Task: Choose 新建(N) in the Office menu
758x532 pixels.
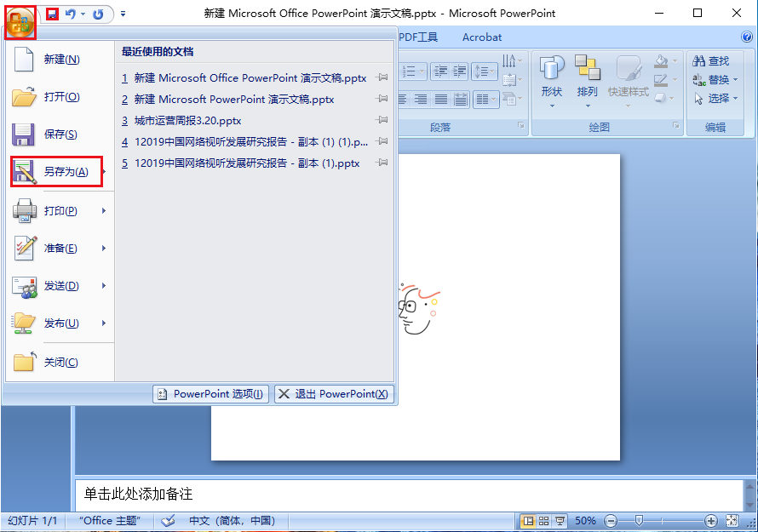Action: point(60,60)
